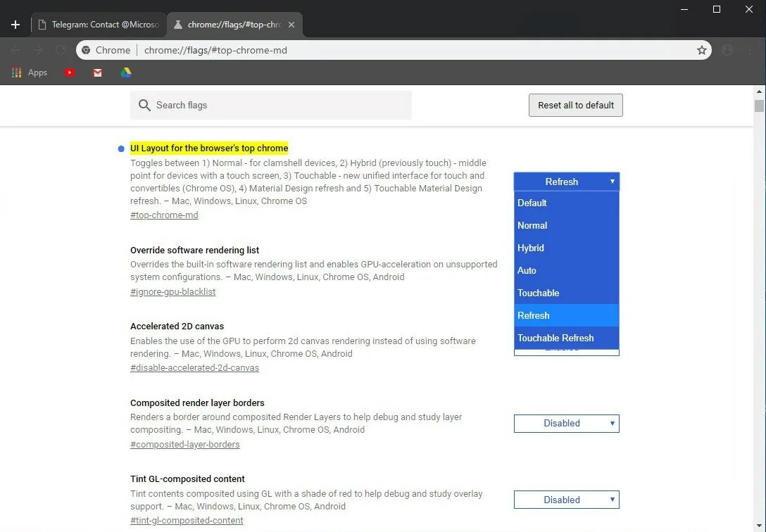Image resolution: width=766 pixels, height=532 pixels.
Task: Choose Default from the dropdown list
Action: 567,203
